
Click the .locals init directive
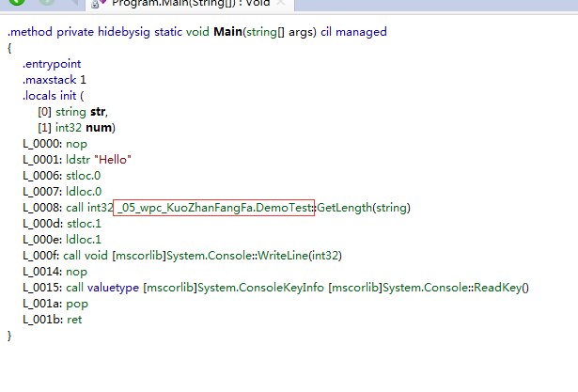[50, 96]
